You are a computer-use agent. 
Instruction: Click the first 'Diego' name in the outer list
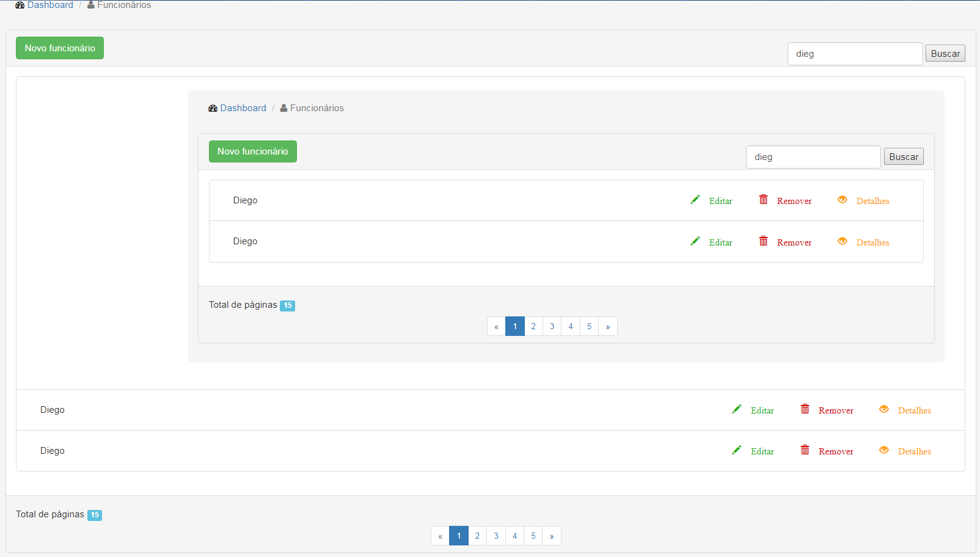coord(53,410)
